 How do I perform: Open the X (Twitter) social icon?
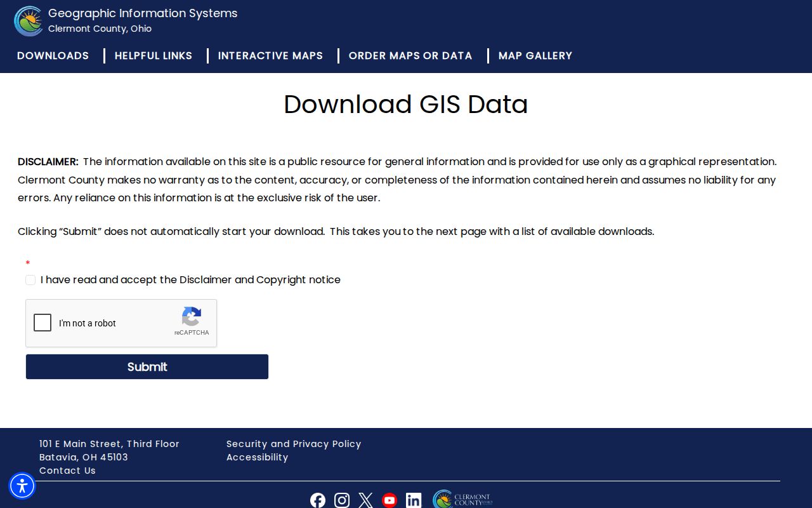point(365,500)
